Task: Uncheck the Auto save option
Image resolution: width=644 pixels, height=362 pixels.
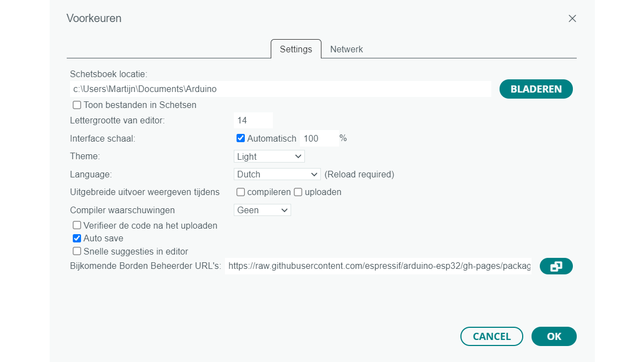Action: coord(77,239)
